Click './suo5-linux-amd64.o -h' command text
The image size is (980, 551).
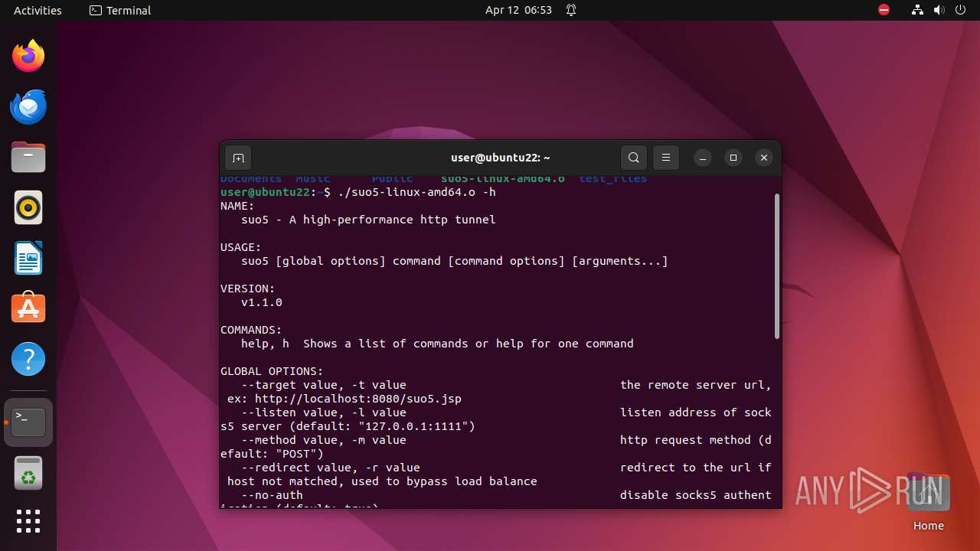416,192
